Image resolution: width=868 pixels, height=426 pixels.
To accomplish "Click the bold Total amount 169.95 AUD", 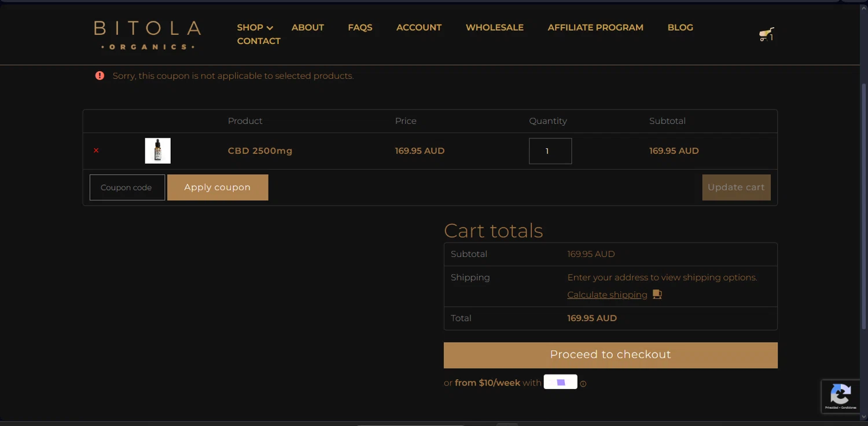I will (592, 318).
